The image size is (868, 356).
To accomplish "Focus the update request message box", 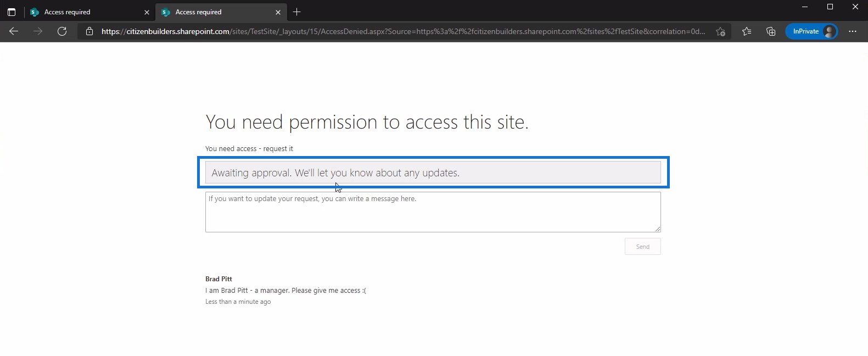I will (x=433, y=212).
